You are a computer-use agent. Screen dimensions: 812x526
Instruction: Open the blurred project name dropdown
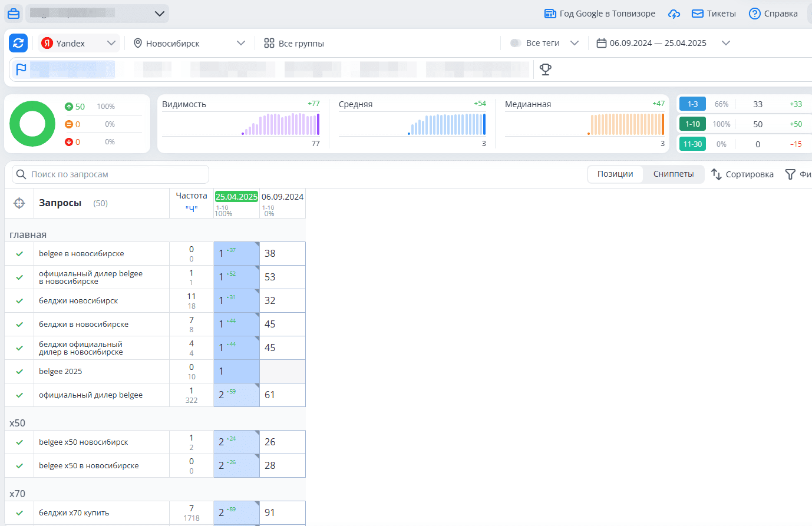tap(97, 14)
